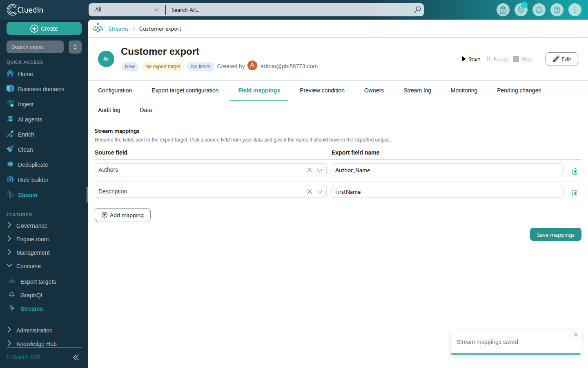Open the Pending changes tab
588x368 pixels.
point(519,90)
